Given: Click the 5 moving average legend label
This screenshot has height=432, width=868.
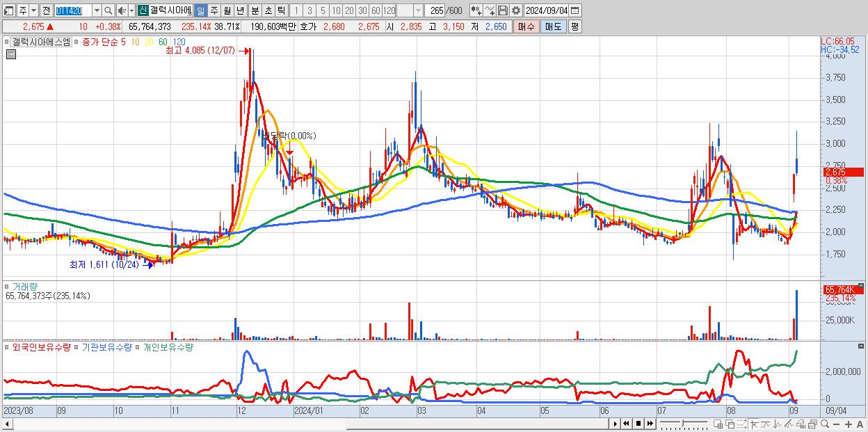Looking at the screenshot, I should point(123,42).
